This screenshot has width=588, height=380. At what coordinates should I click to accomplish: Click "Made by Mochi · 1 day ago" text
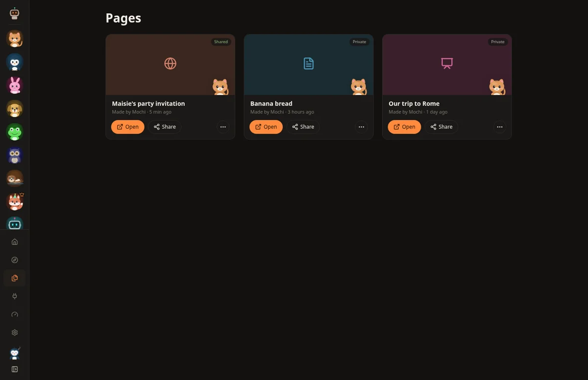(x=418, y=112)
